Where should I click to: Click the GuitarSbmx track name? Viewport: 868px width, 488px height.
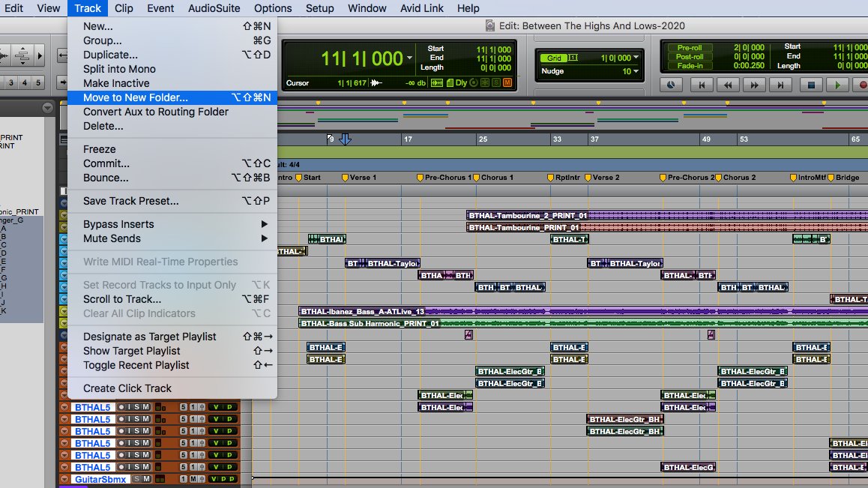click(100, 479)
